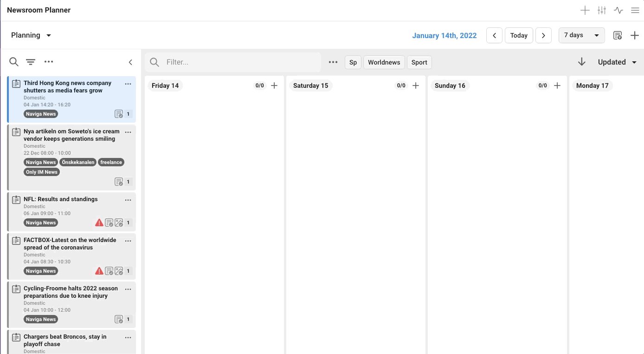Open the activity pulse icon in header
Image resolution: width=644 pixels, height=354 pixels.
(x=618, y=10)
